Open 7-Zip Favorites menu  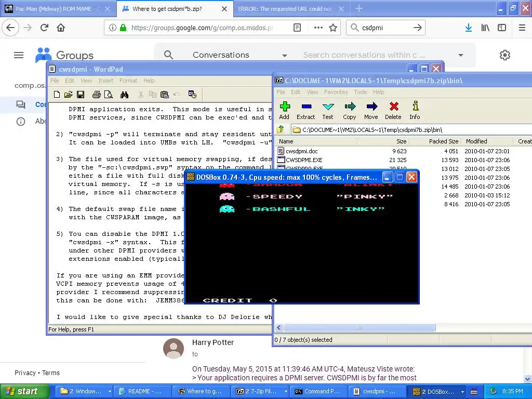coord(336,92)
